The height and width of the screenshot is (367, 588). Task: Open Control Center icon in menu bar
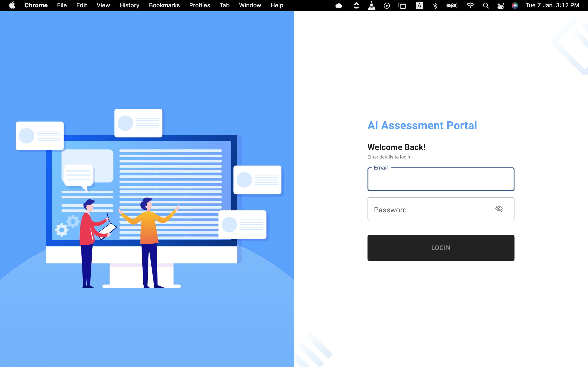500,5
